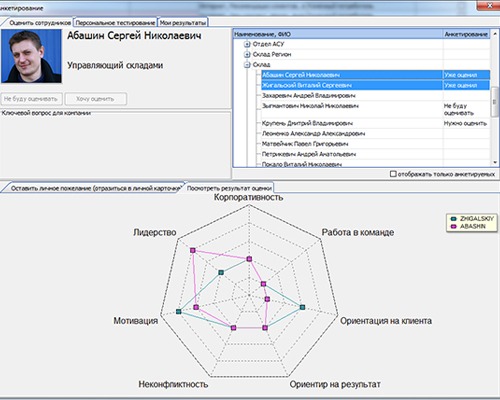This screenshot has width=500, height=400.
Task: Click employee list scrollbar thumb
Action: [x=495, y=103]
